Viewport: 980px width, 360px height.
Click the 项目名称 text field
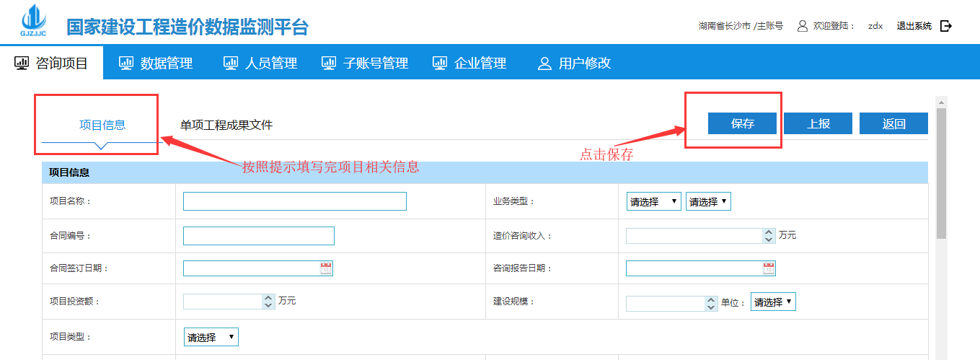294,201
